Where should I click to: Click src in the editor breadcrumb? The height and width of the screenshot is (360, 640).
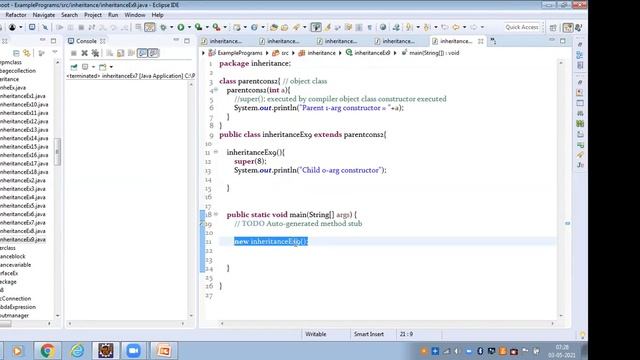pyautogui.click(x=285, y=53)
